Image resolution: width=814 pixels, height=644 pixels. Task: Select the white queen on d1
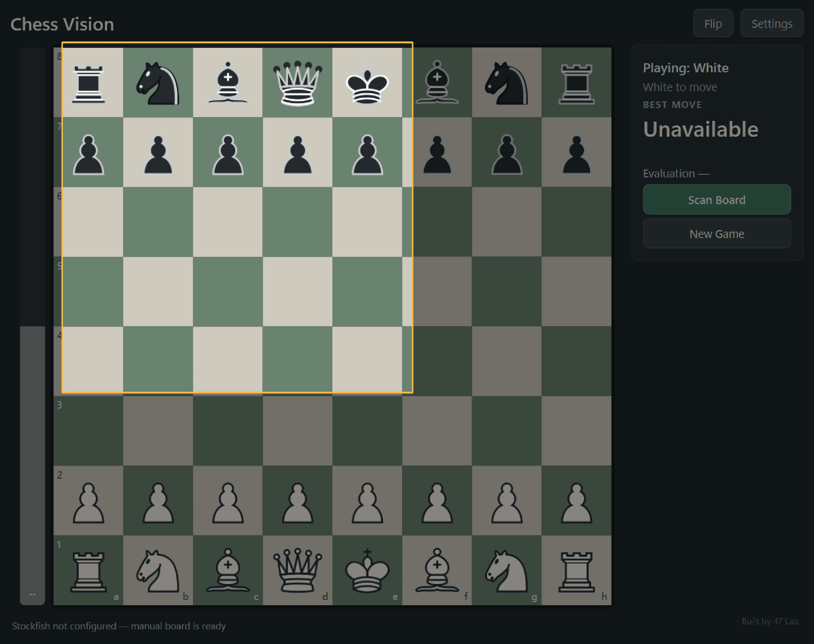[298, 571]
